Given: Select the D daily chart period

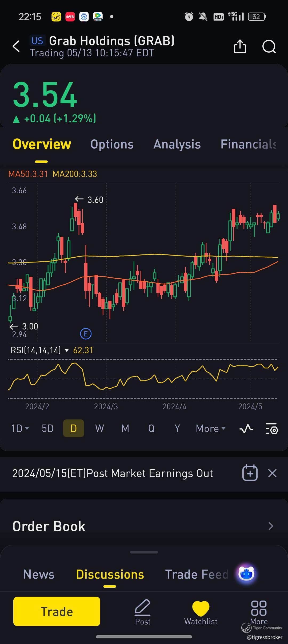Looking at the screenshot, I should [x=74, y=428].
